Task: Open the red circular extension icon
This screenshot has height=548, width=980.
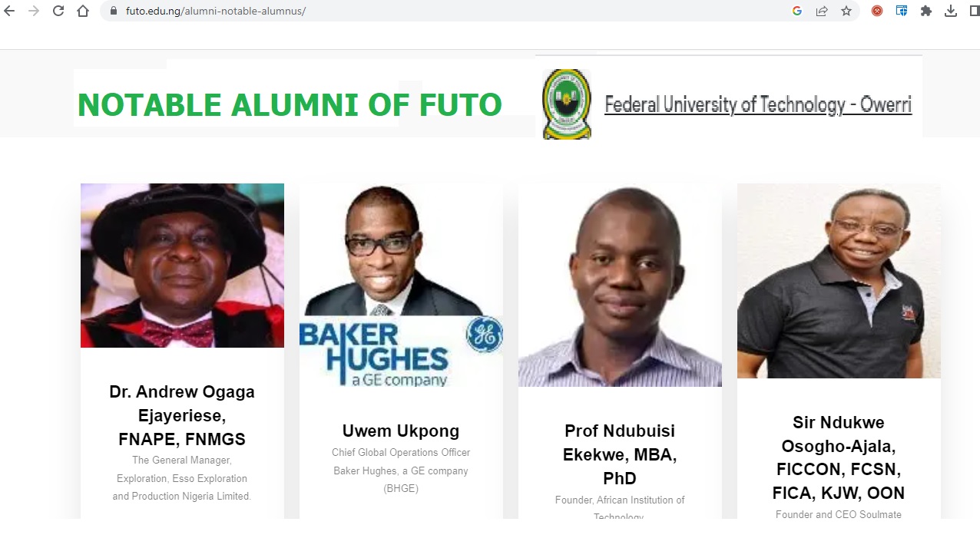Action: pyautogui.click(x=877, y=12)
